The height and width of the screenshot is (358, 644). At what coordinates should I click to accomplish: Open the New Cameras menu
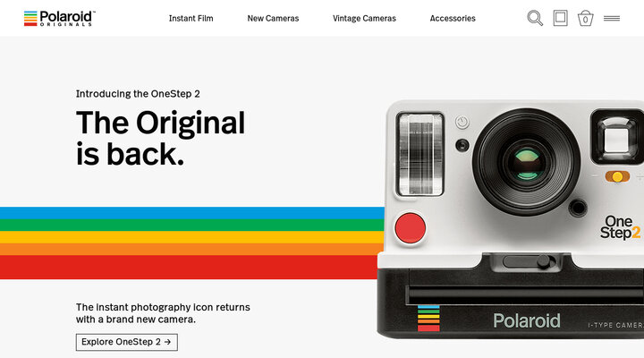click(x=273, y=19)
